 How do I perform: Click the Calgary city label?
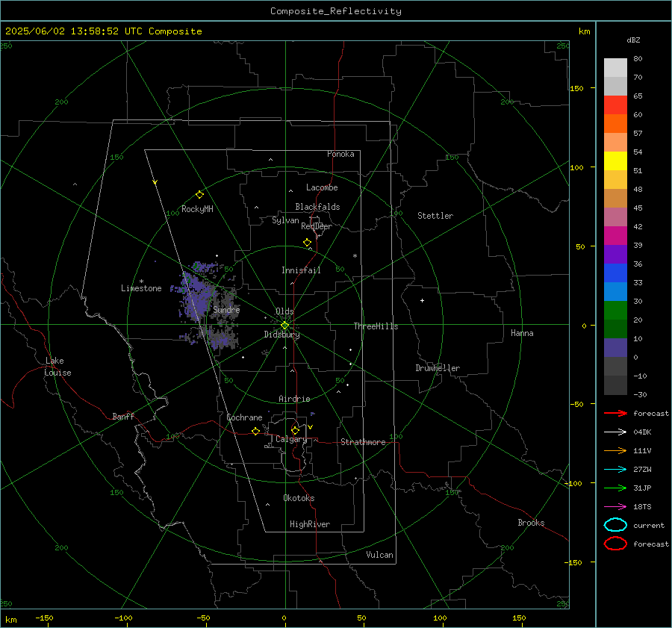click(x=291, y=439)
